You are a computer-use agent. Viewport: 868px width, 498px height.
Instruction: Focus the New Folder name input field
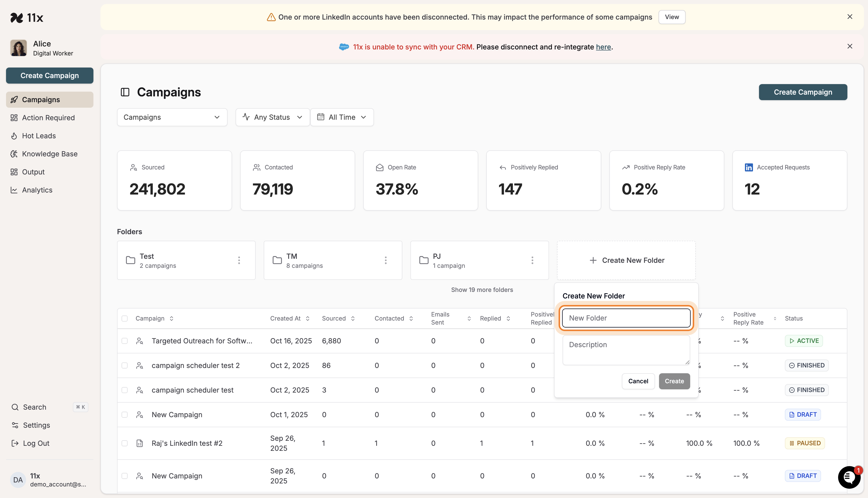(626, 318)
